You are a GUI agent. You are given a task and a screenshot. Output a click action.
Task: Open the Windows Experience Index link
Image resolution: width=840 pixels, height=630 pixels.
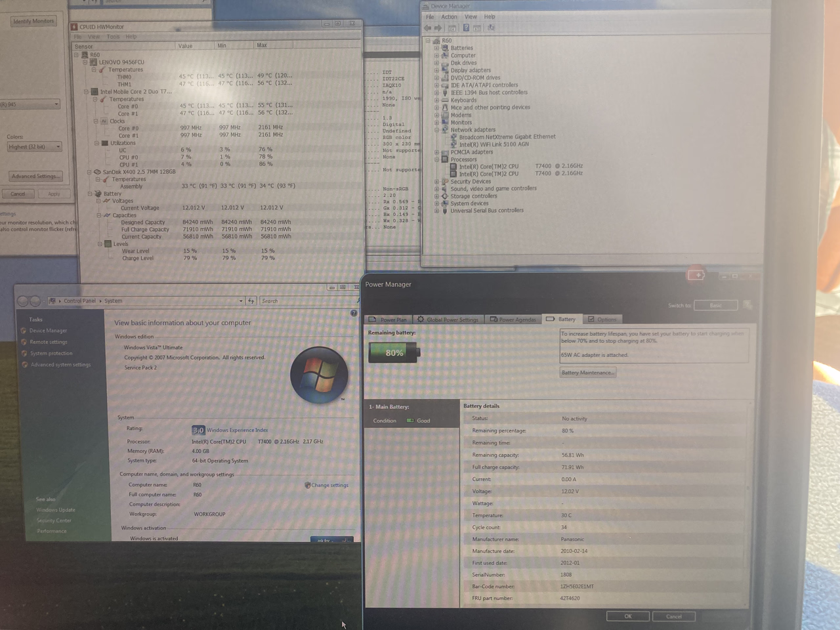pos(238,430)
